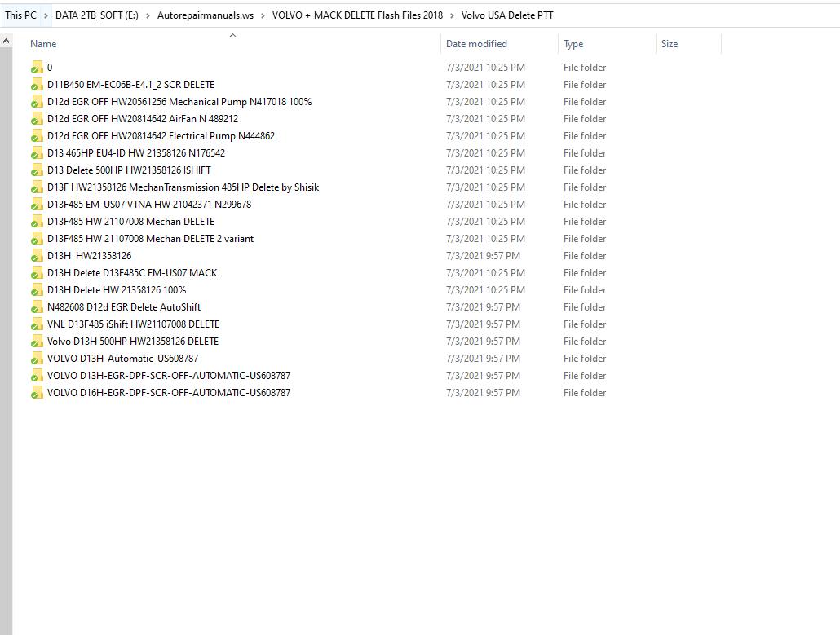Viewport: 840px width, 635px height.
Task: Click date modified of D13H HW21358126 row
Action: [x=483, y=256]
